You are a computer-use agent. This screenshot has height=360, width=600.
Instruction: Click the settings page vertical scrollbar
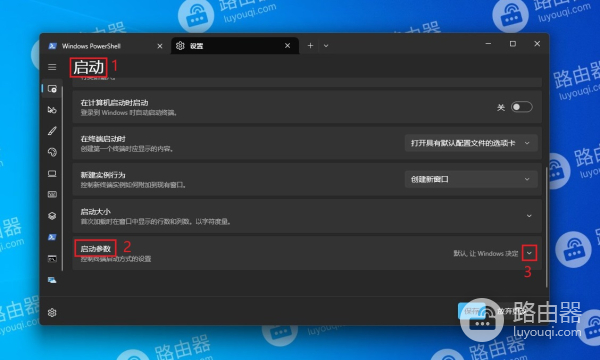pos(546,226)
